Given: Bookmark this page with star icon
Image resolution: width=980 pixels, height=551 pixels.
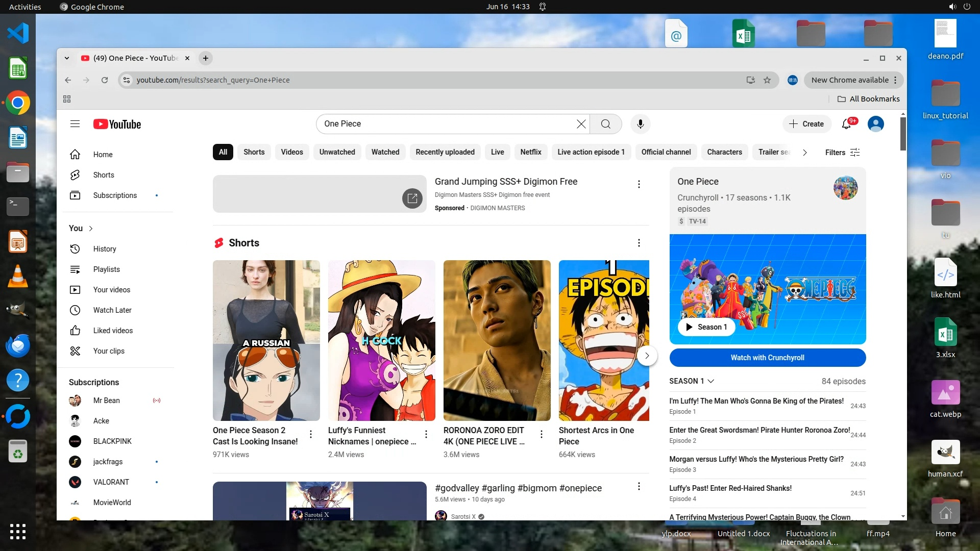Looking at the screenshot, I should coord(767,80).
